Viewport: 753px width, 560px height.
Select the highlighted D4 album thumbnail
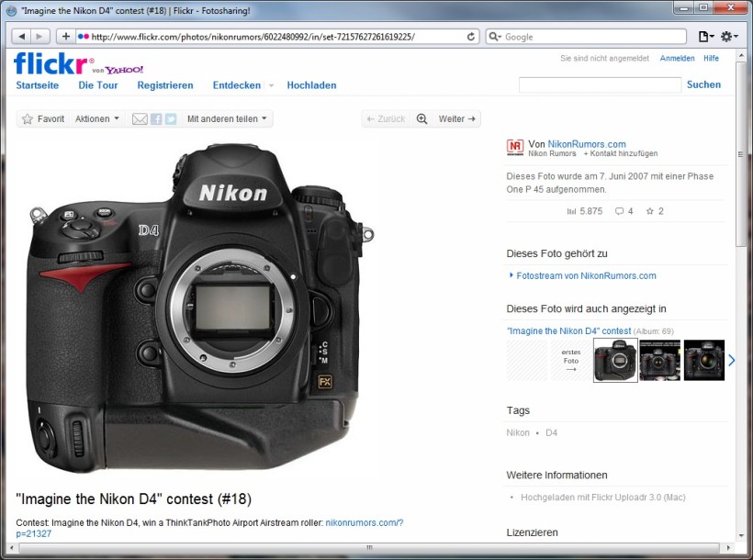614,360
